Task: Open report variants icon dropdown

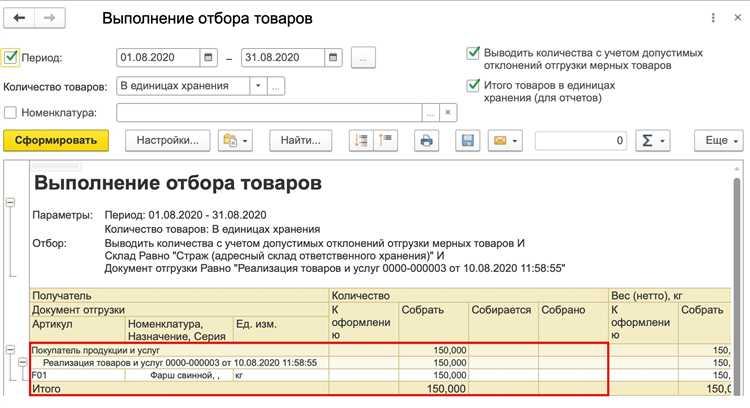Action: 235,141
